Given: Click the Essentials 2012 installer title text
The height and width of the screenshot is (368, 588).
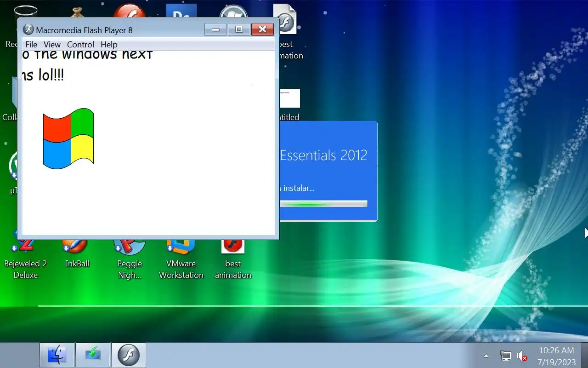Looking at the screenshot, I should pyautogui.click(x=323, y=155).
